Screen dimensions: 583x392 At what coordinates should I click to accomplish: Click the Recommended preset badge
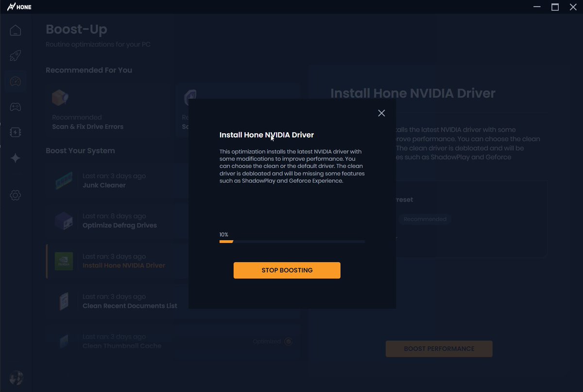click(x=425, y=219)
